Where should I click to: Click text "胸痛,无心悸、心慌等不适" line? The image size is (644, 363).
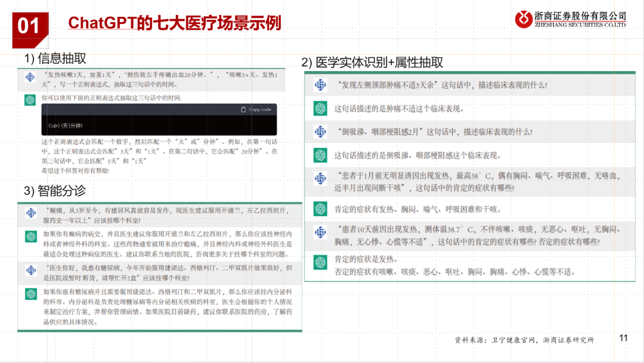467,242
